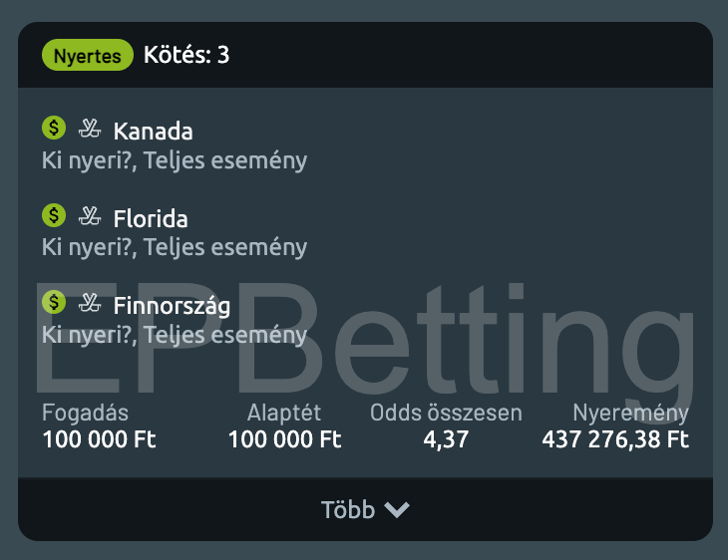Click the market description under Kanada

[x=175, y=159]
